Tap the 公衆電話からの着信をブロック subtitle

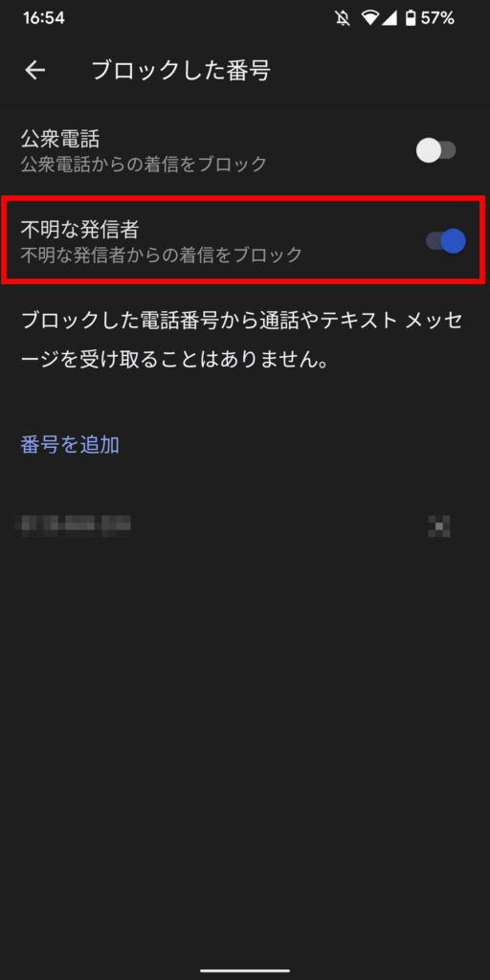point(144,165)
